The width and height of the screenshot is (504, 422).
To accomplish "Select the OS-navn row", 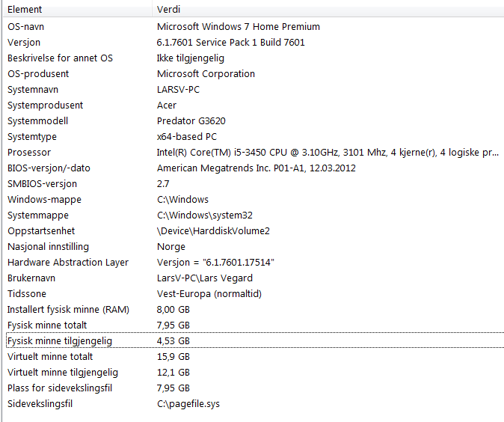I will 25,27.
